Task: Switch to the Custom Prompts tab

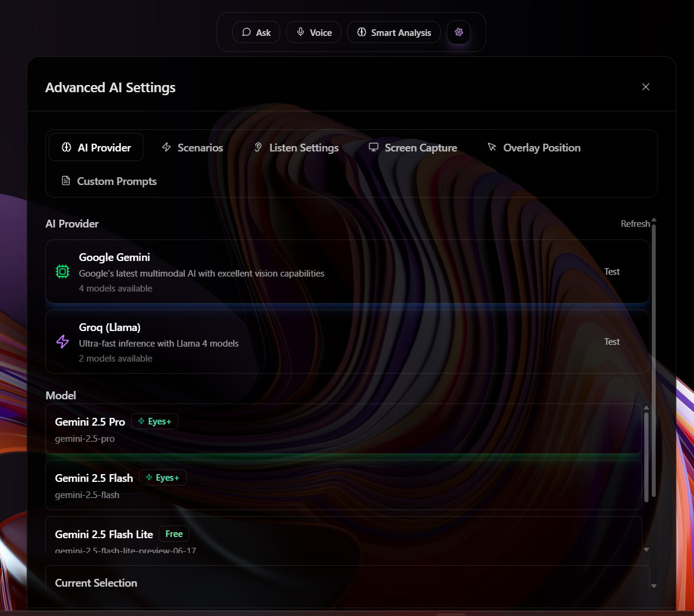Action: (x=109, y=181)
